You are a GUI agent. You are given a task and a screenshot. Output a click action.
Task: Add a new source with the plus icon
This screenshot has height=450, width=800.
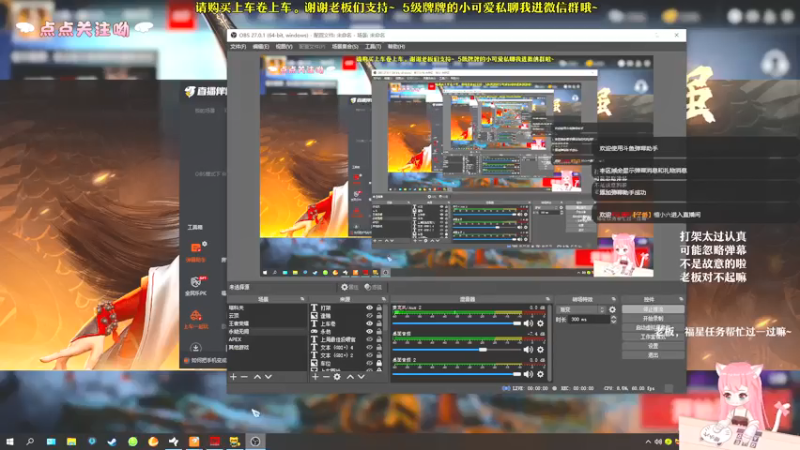click(315, 377)
